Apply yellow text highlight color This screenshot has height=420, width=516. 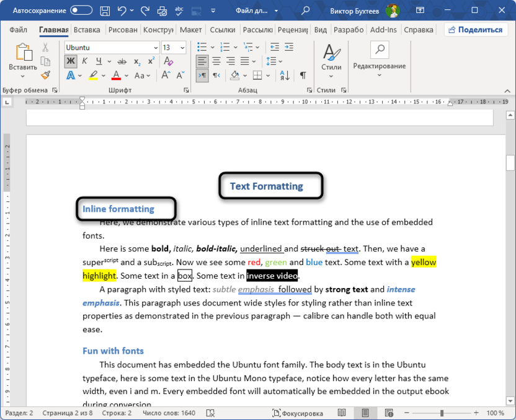[94, 76]
